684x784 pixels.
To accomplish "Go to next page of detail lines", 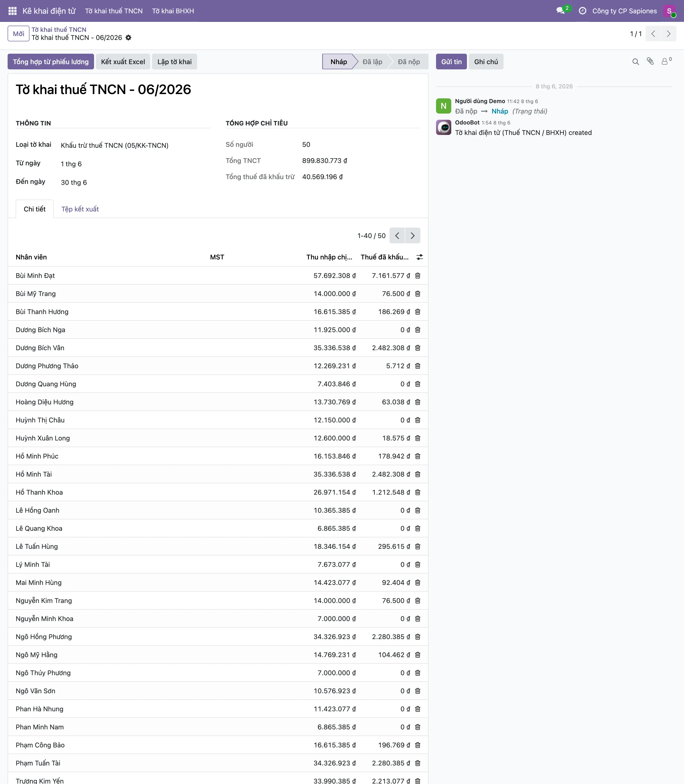I will [413, 236].
